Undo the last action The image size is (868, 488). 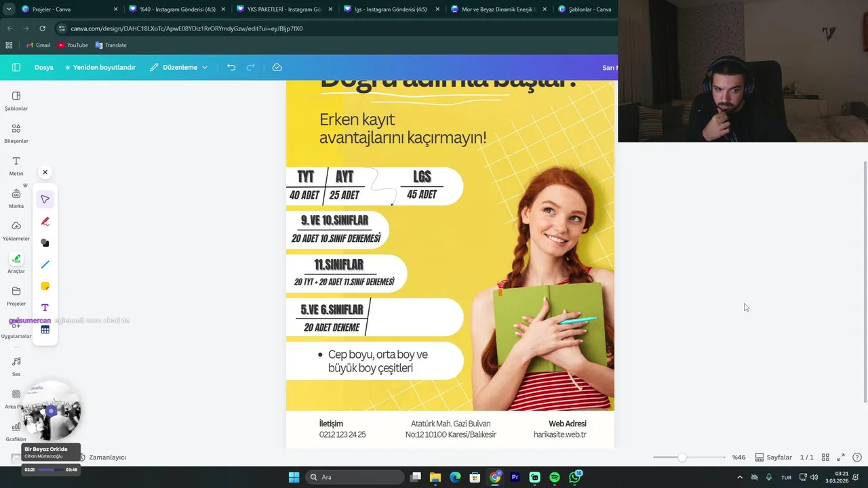coord(231,67)
